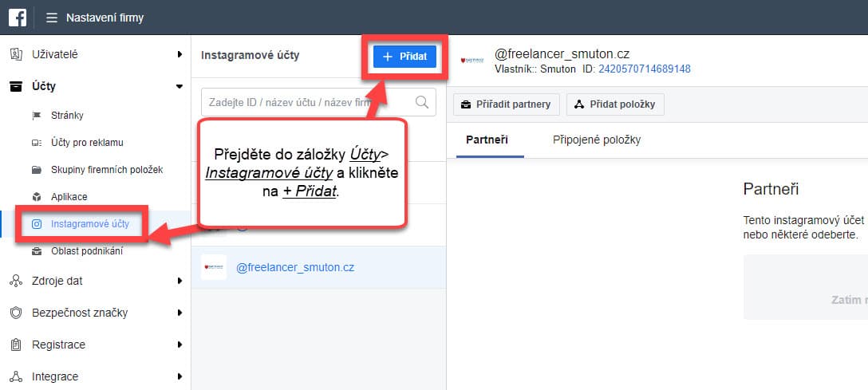Open Účty pro reklamu
Image resolution: width=868 pixels, height=390 pixels.
(87, 143)
